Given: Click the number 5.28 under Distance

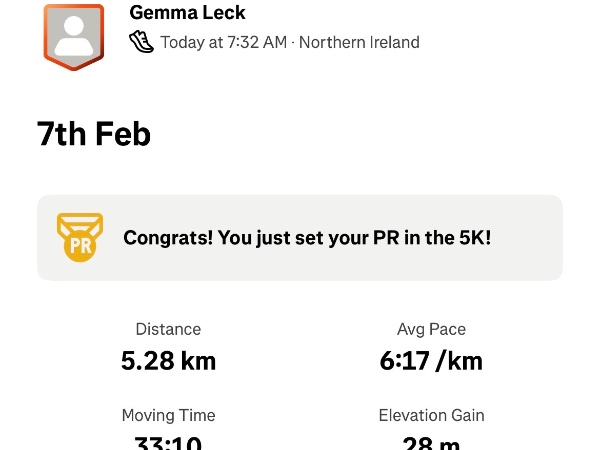Looking at the screenshot, I should tap(146, 361).
